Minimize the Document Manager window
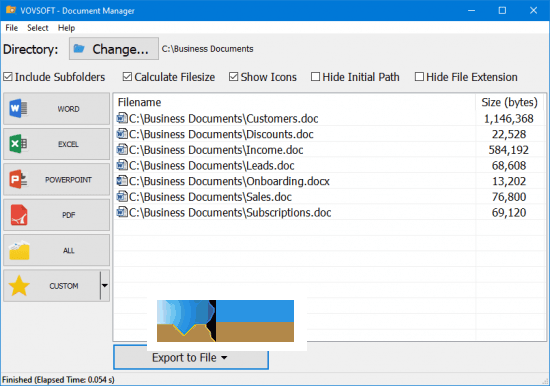This screenshot has height=386, width=550. pos(471,11)
